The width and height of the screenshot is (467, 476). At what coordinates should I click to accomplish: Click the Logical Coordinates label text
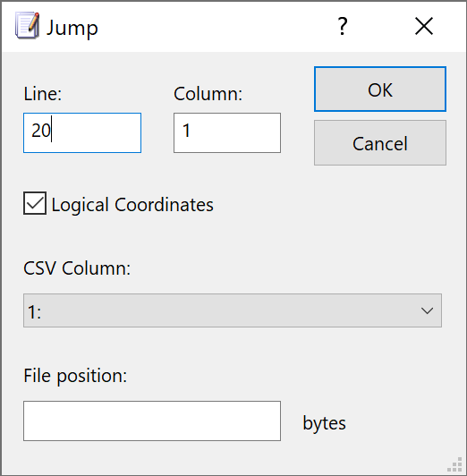[132, 205]
